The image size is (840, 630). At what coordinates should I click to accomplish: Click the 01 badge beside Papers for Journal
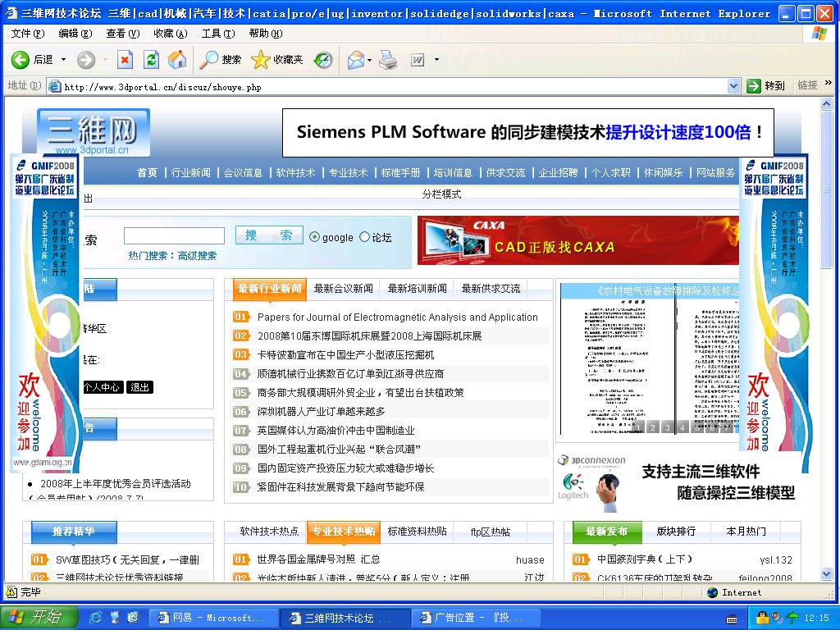tap(241, 317)
